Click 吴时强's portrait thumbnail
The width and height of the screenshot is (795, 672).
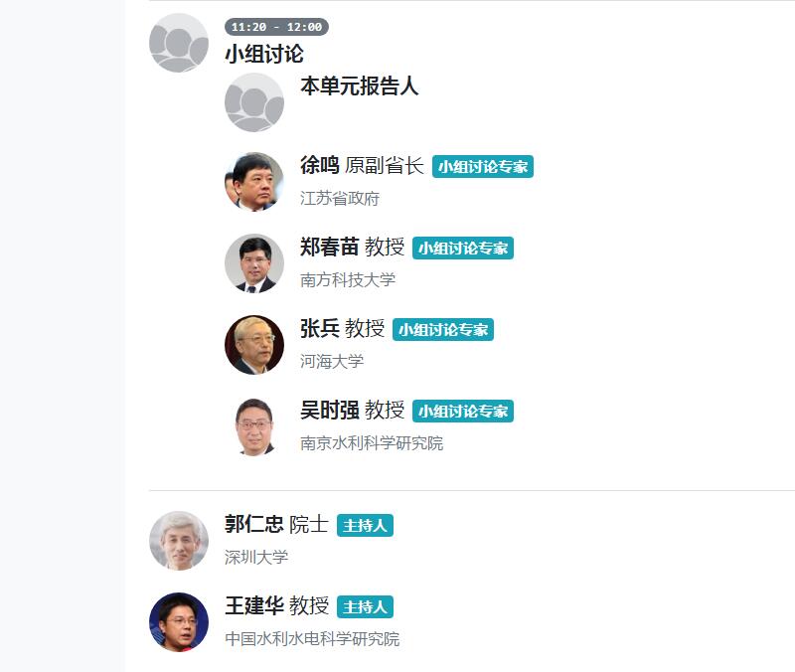[x=254, y=426]
